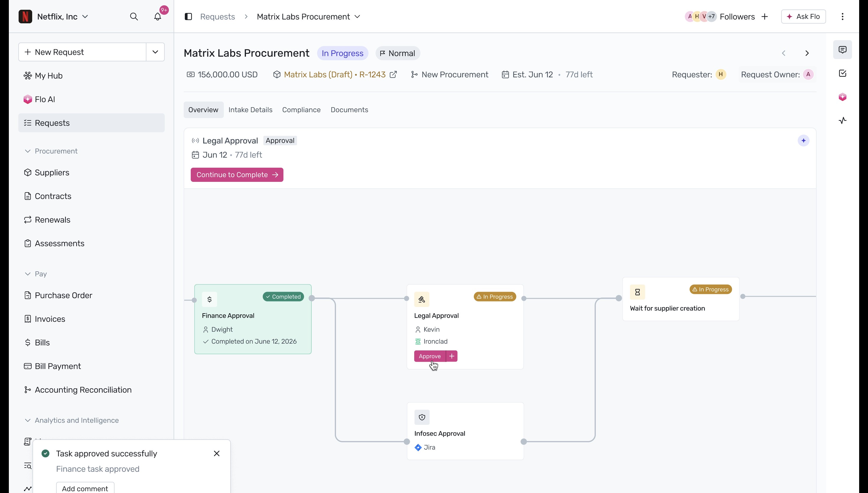Click the plus button next to Approve
Screen dimensions: 868x493
pos(452,356)
